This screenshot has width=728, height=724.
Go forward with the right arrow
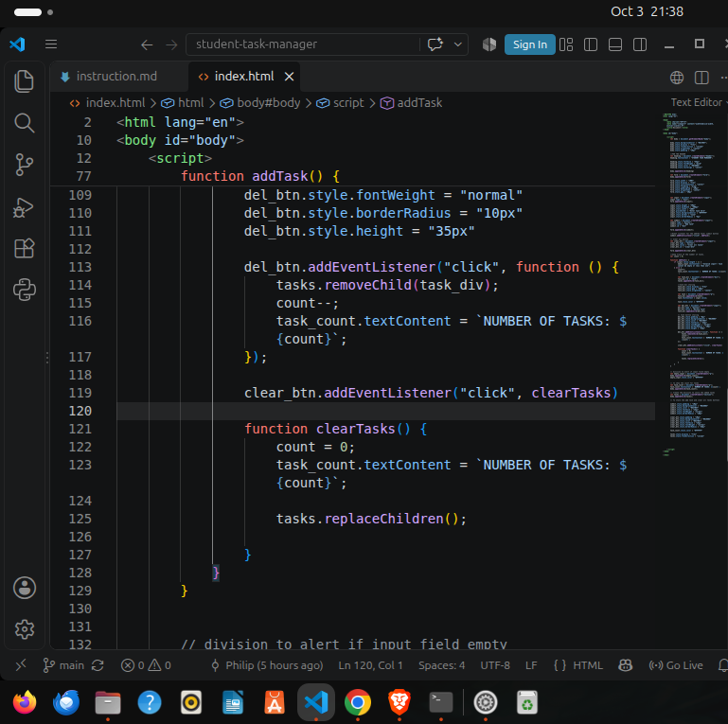(x=171, y=44)
